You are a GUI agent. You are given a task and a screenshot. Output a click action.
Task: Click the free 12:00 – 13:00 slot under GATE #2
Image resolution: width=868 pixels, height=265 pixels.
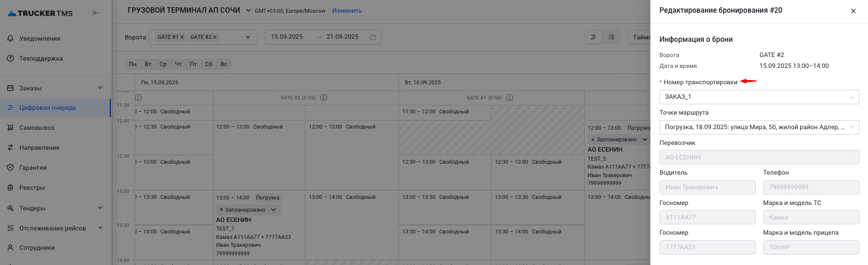259,127
